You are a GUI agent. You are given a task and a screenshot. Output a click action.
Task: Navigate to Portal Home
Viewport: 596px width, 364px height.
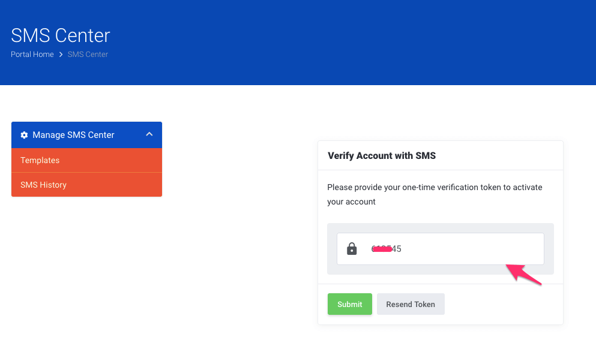point(32,54)
